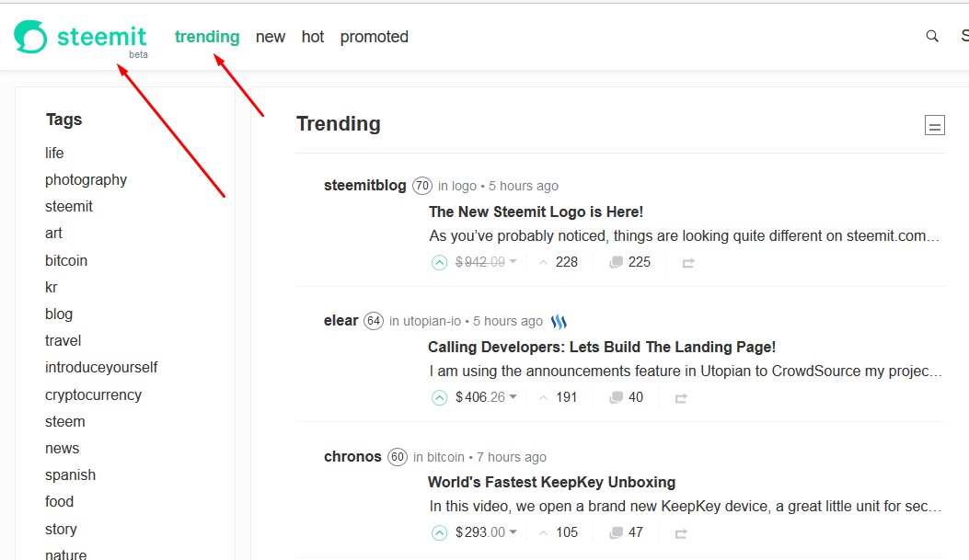The width and height of the screenshot is (969, 560).
Task: Resteem the KeepKey Unboxing post
Action: coord(680,533)
